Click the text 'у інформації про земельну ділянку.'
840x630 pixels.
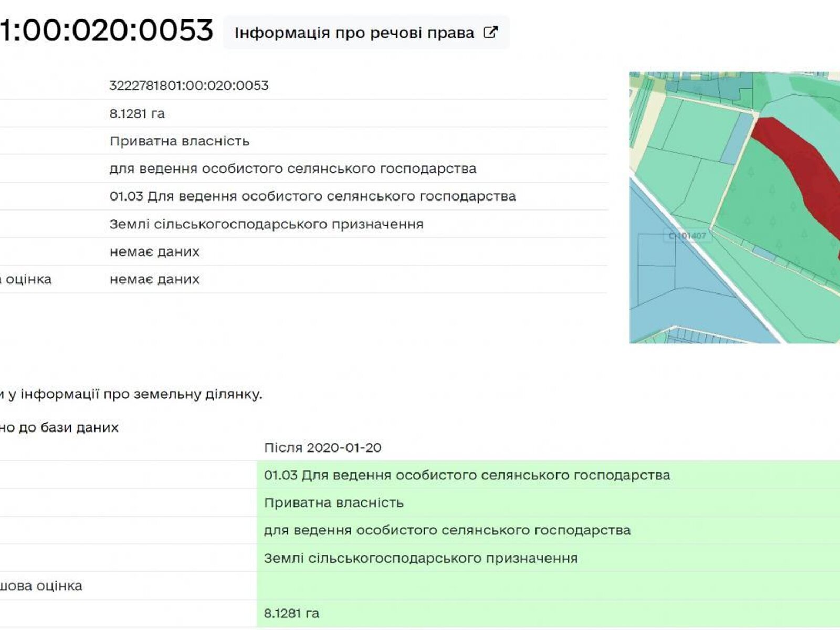pyautogui.click(x=135, y=394)
